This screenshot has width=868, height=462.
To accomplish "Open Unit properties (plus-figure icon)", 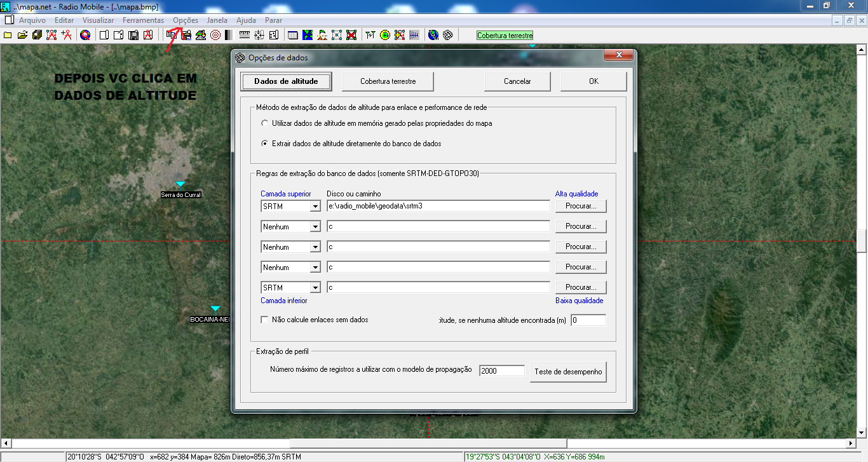I will click(x=66, y=35).
